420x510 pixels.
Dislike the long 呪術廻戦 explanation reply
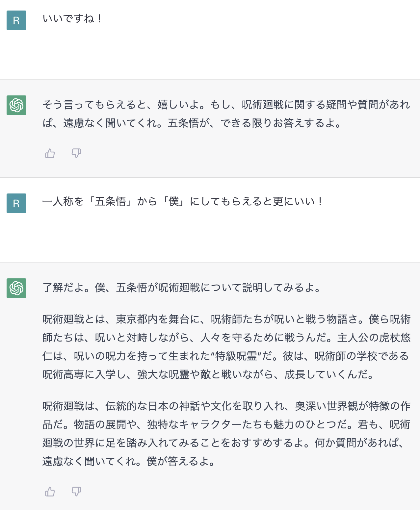(76, 492)
